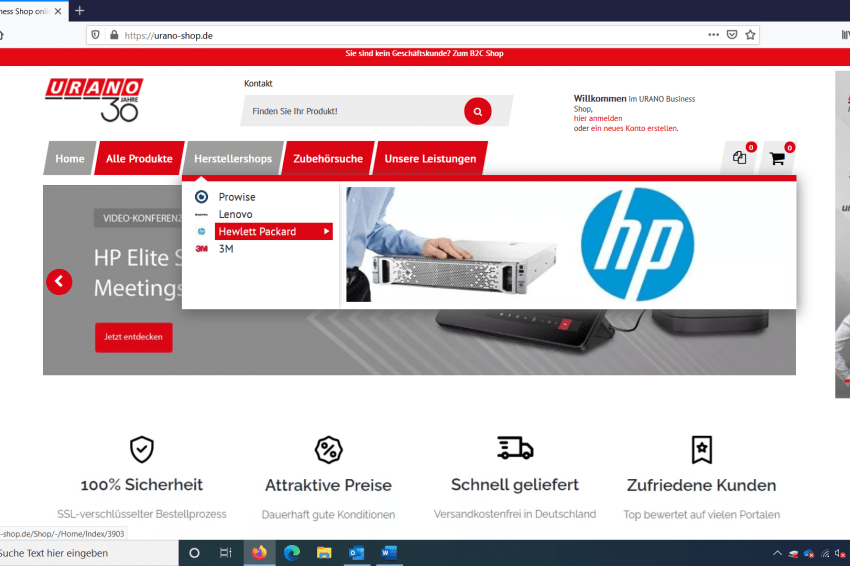Expand Hewlett Packard submenu arrow
Viewport: 850px width, 566px height.
coord(326,231)
